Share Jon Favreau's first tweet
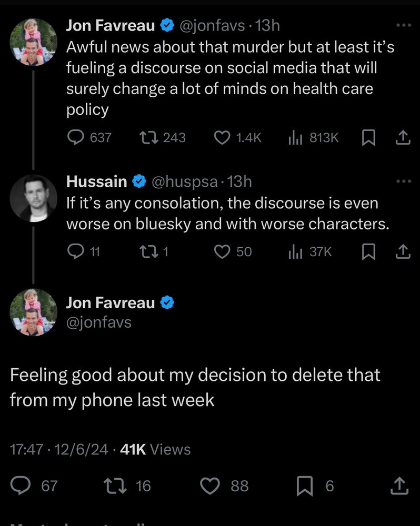Viewport: 420px width, 526px height. click(402, 138)
